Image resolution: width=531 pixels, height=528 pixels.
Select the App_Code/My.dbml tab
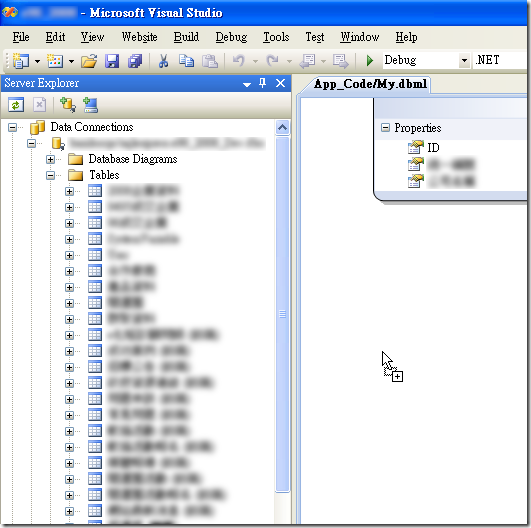(x=370, y=84)
